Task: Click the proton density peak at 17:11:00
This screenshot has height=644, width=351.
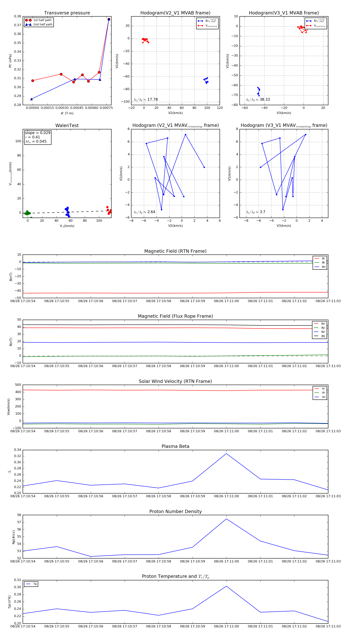Action: point(226,519)
